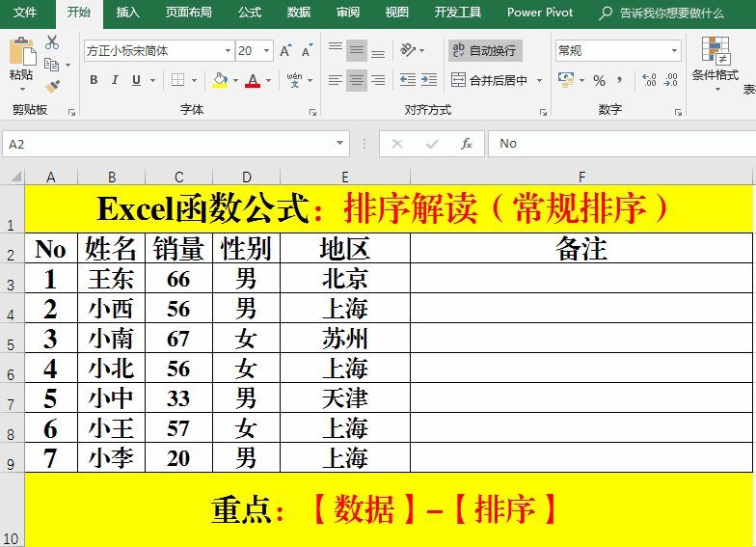Expand borders dropdown arrow

pos(195,81)
